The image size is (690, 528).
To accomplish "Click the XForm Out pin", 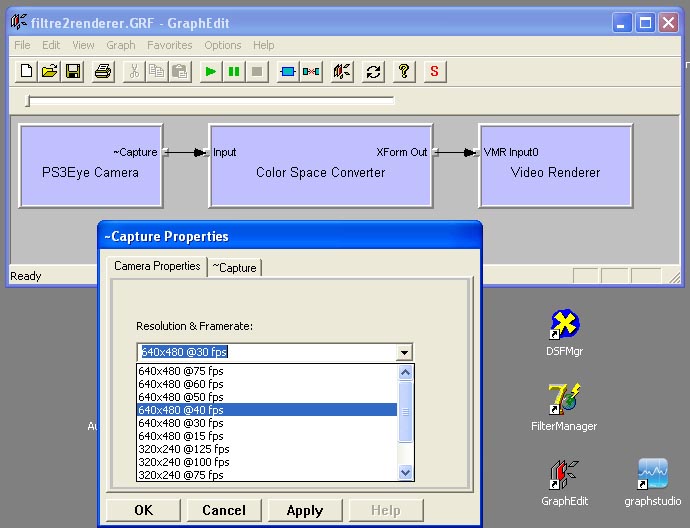I will point(436,152).
